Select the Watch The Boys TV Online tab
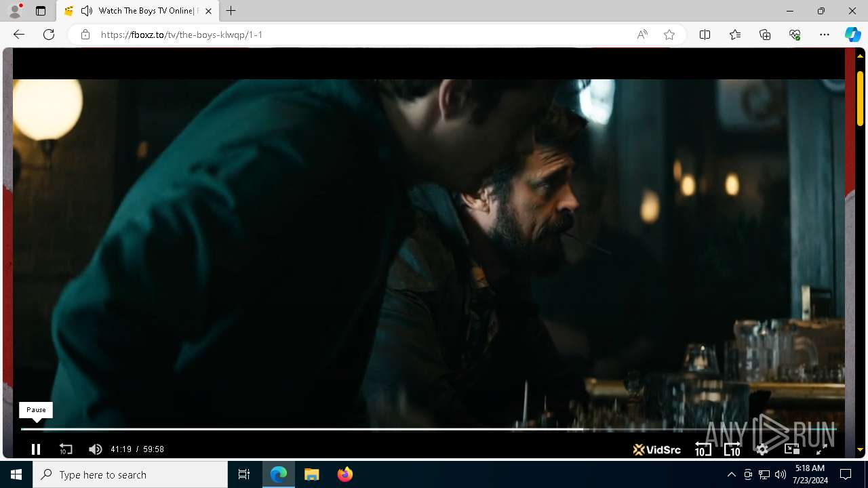Image resolution: width=868 pixels, height=488 pixels. [x=137, y=11]
